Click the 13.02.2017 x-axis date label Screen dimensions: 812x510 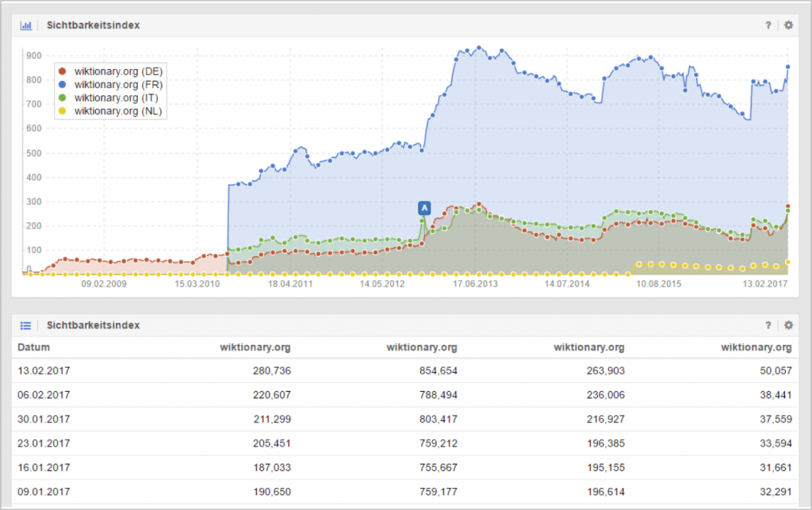click(x=765, y=284)
